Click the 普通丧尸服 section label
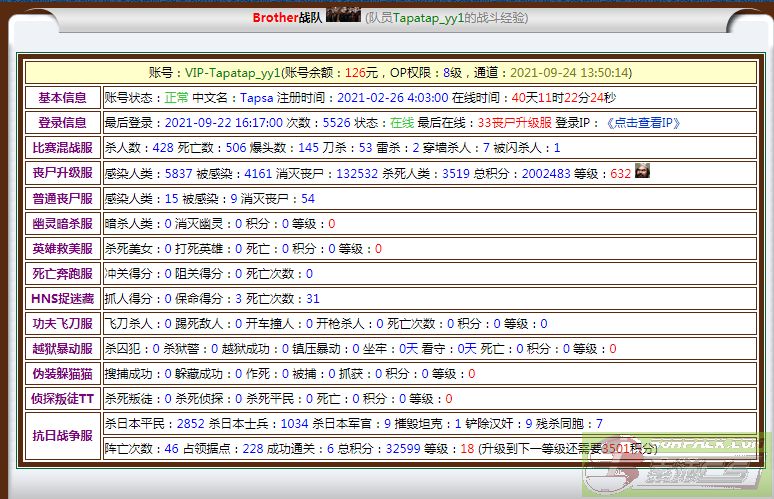 point(62,199)
